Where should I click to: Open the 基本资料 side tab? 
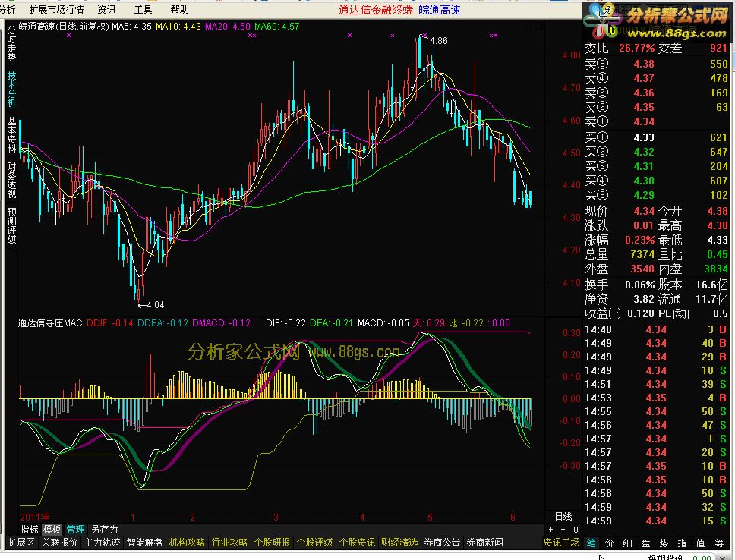[11, 134]
